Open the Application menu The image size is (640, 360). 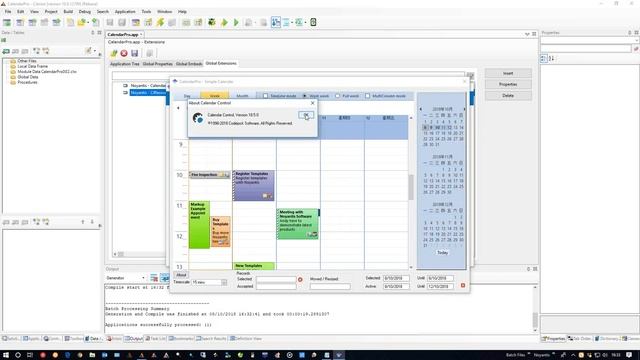tap(125, 11)
